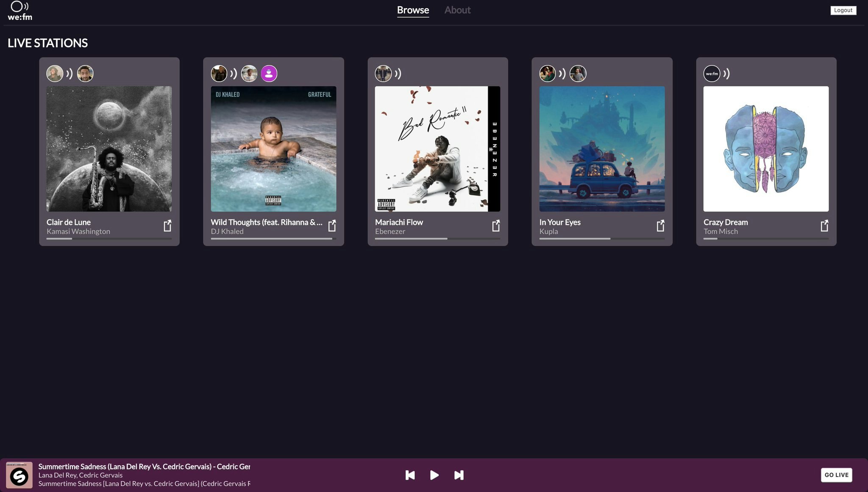Share the Clair de Lune station
Viewport: 868px width, 492px height.
[167, 226]
